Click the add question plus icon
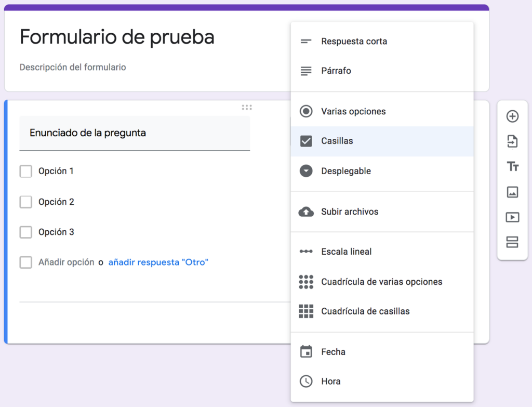This screenshot has width=532, height=407. 512,116
